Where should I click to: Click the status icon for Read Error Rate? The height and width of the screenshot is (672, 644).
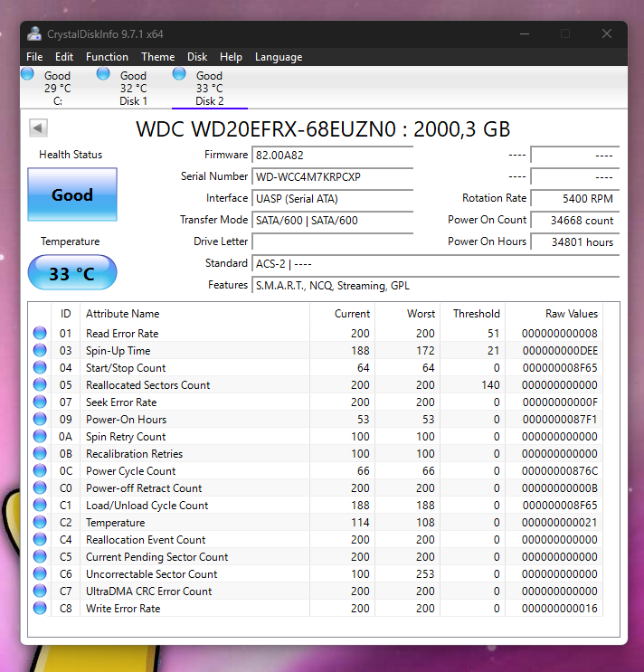point(40,333)
